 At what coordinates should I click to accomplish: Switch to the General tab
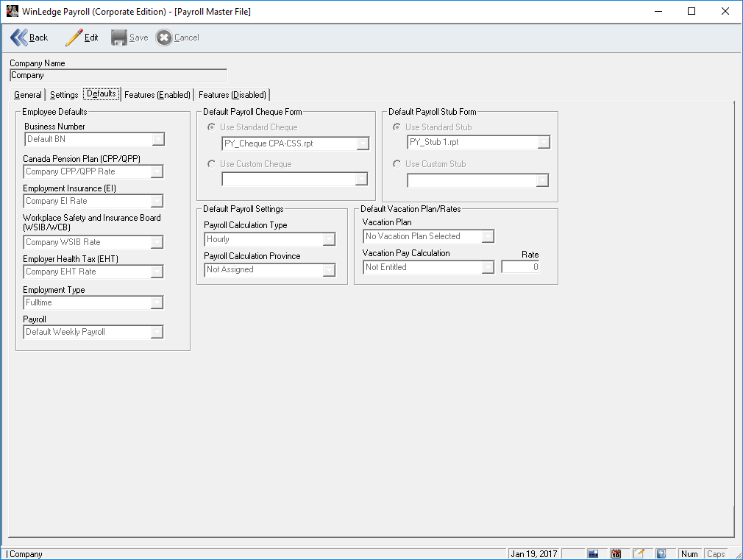click(x=28, y=95)
